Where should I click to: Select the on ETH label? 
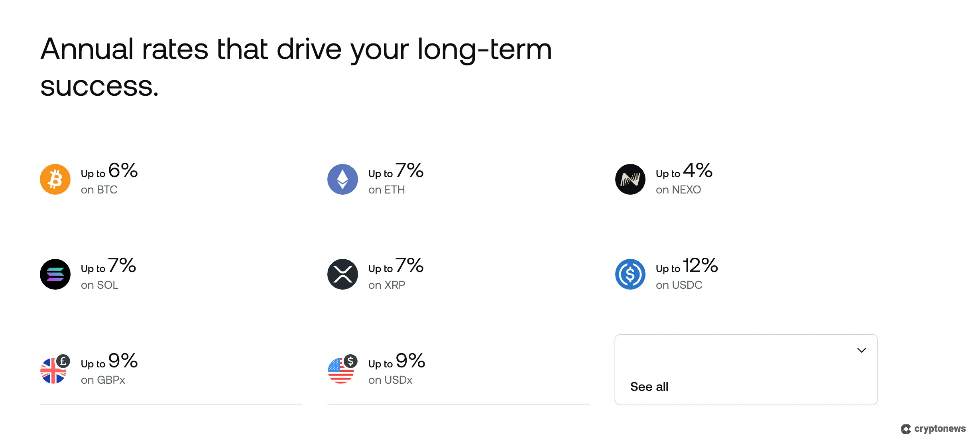(x=386, y=190)
